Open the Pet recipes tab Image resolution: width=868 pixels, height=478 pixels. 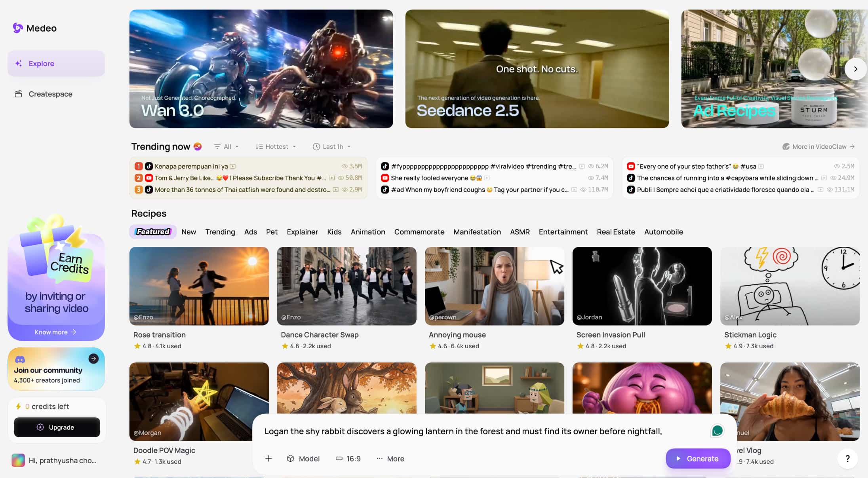click(x=272, y=232)
